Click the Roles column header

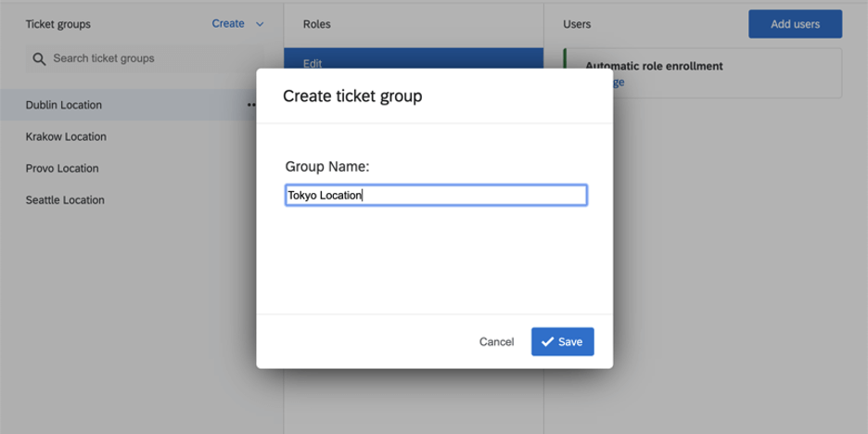coord(316,24)
